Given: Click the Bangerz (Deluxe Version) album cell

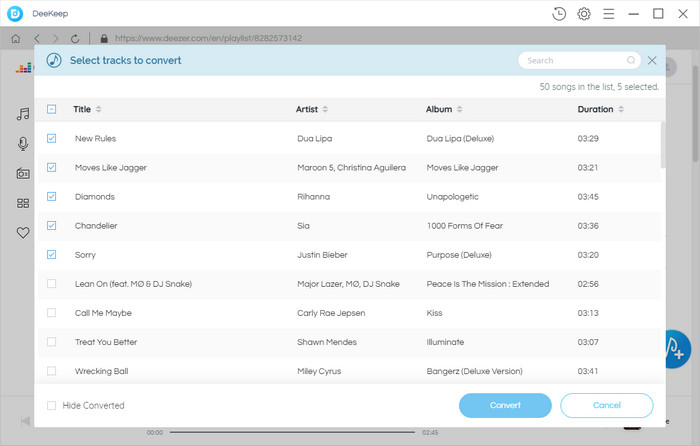Looking at the screenshot, I should click(x=474, y=371).
